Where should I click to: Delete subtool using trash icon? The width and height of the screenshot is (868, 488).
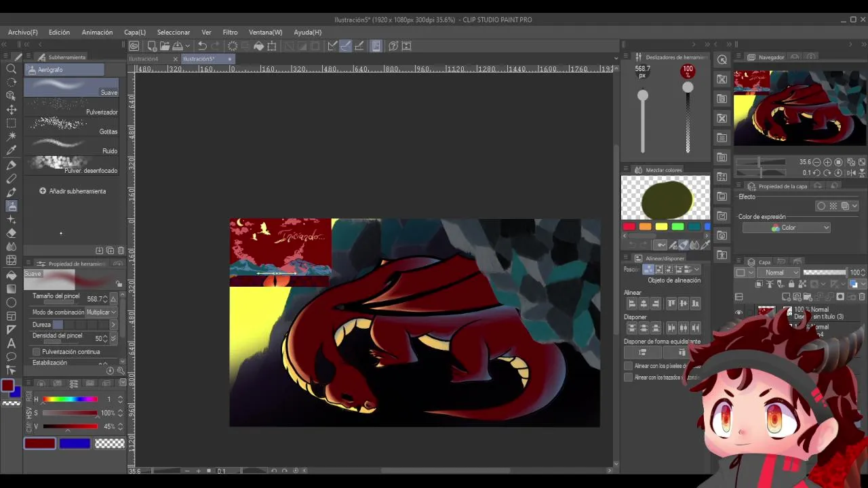(121, 251)
